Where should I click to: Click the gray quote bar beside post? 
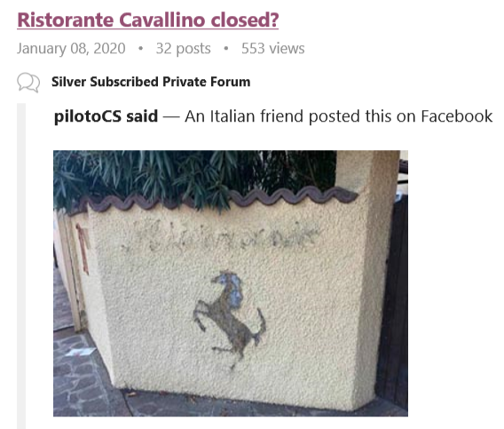point(21,266)
